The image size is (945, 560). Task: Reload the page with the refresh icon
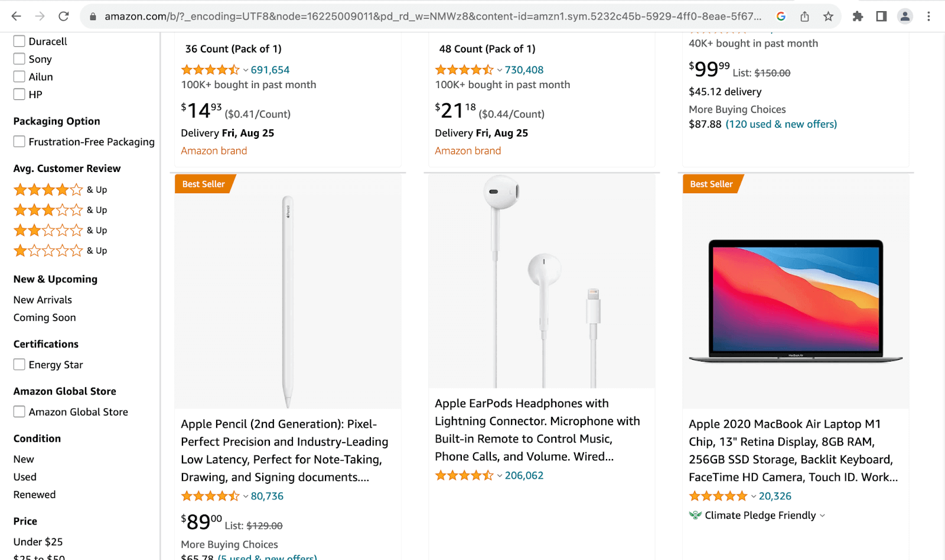click(64, 17)
